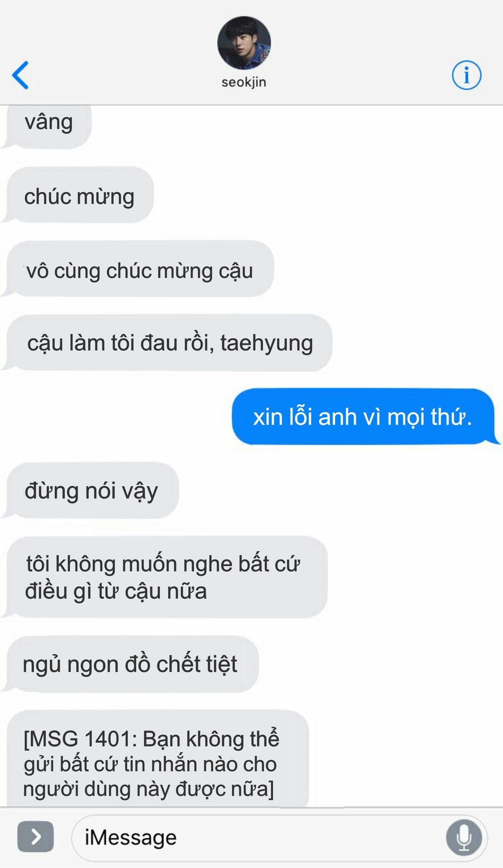Focus the iMessage text input field
This screenshot has height=868, width=503.
(x=279, y=838)
